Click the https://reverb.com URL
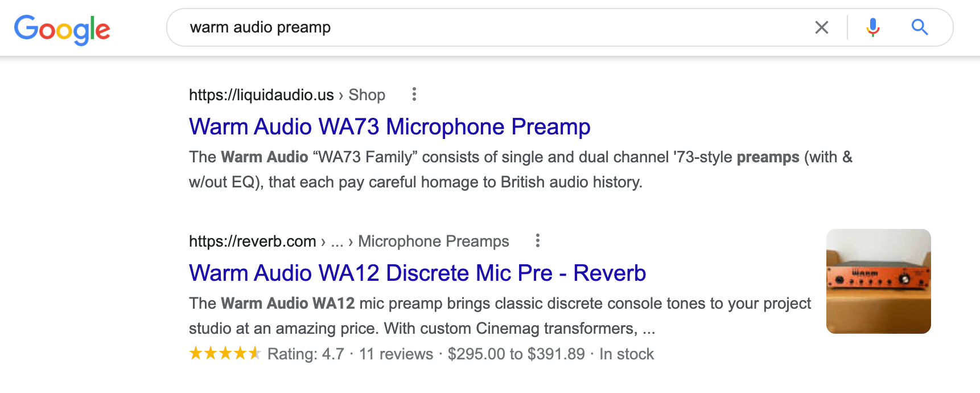This screenshot has width=980, height=393. point(252,241)
